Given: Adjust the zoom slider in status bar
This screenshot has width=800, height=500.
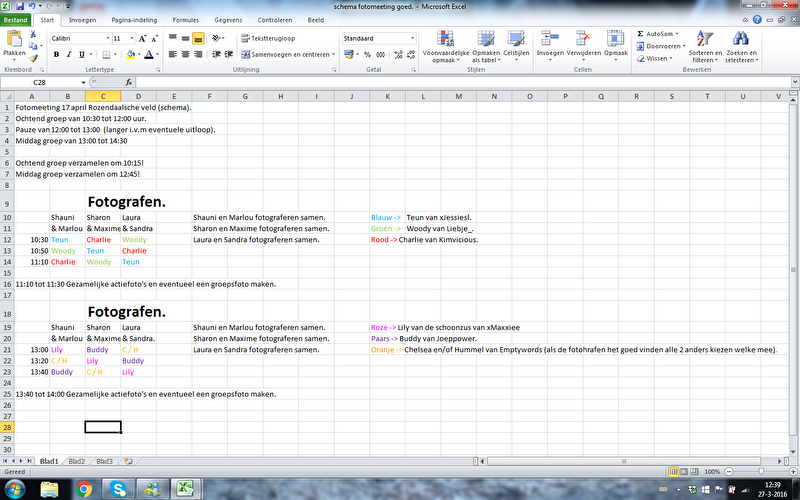Looking at the screenshot, I should coord(761,472).
